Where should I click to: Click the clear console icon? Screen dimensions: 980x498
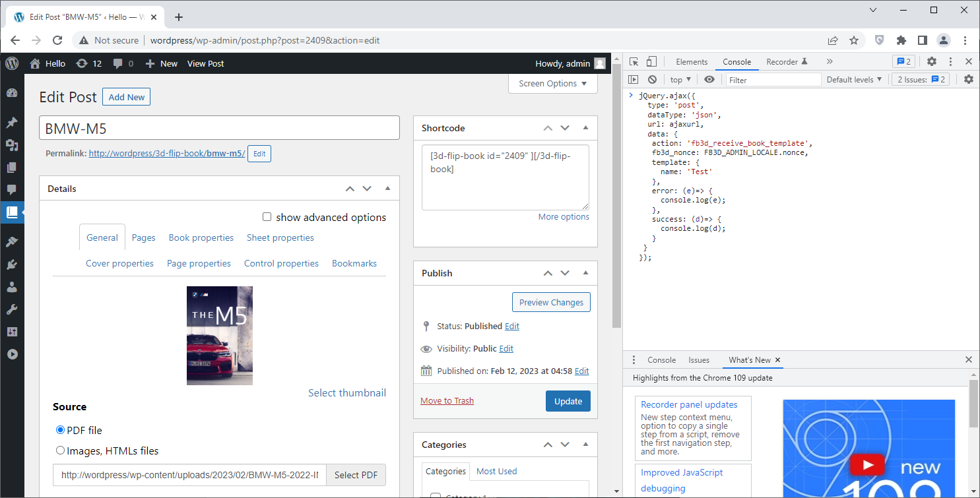click(652, 80)
